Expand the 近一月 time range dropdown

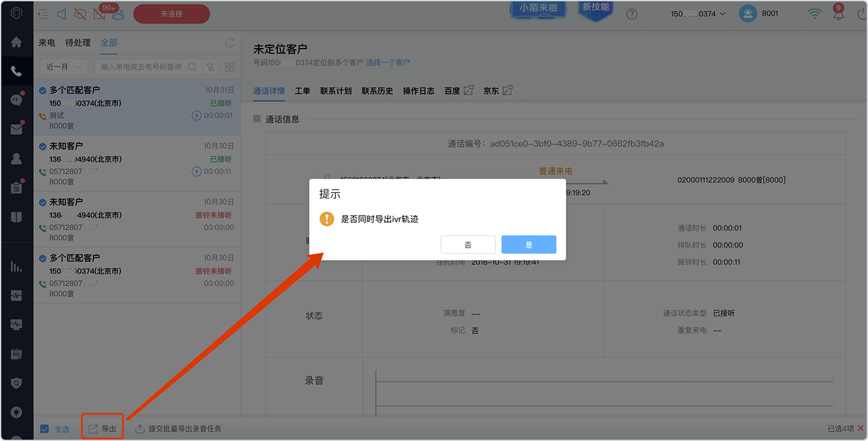(x=64, y=67)
